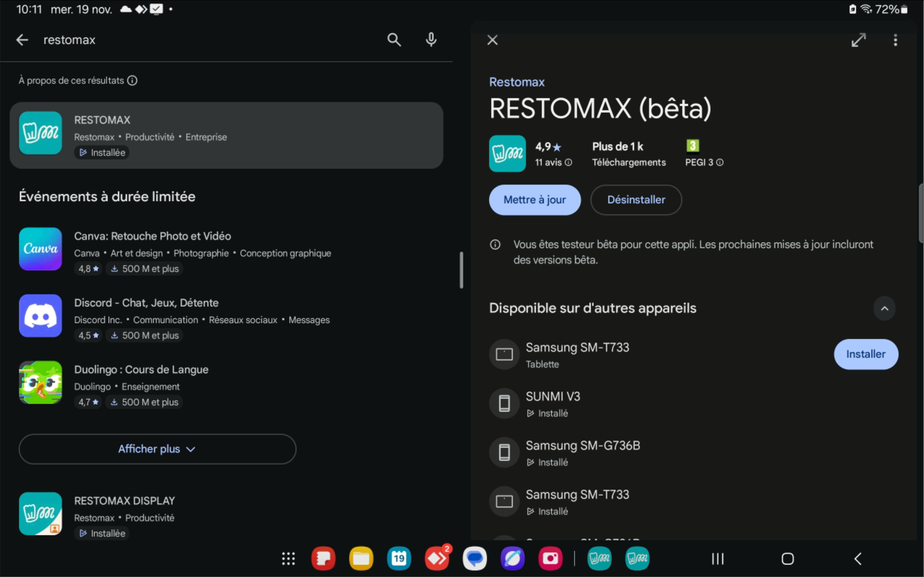Screen dimensions: 924x577
Task: Select the RESTOMAX search result
Action: point(226,135)
